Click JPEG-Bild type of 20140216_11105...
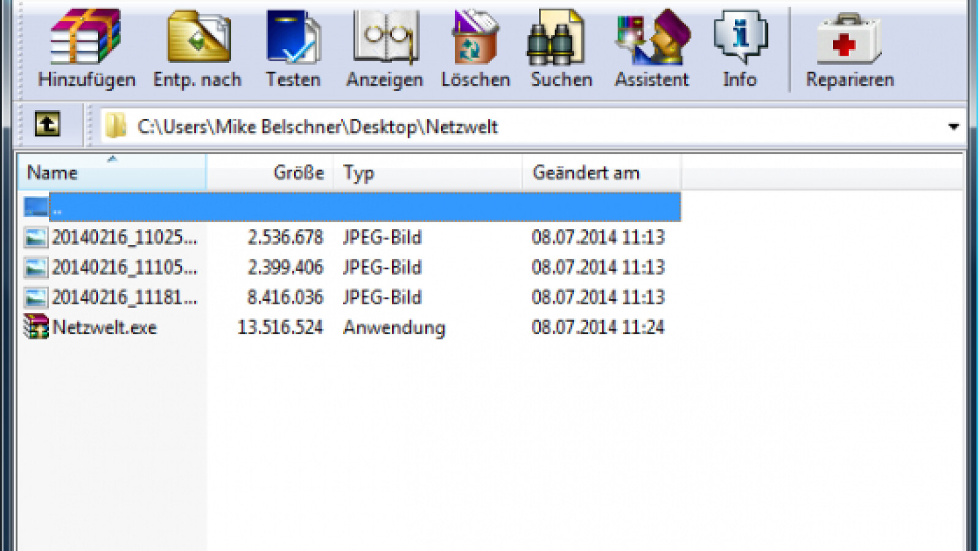The height and width of the screenshot is (551, 980). tap(382, 268)
